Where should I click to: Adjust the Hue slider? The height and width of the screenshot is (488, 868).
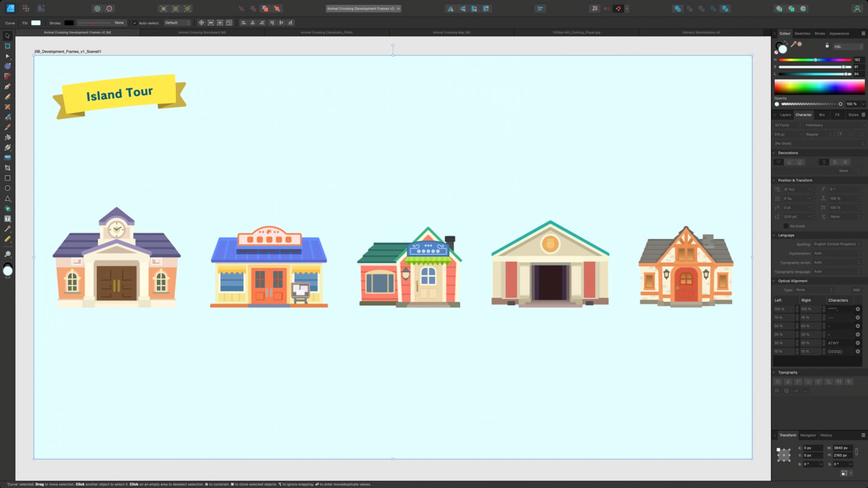[x=815, y=60]
